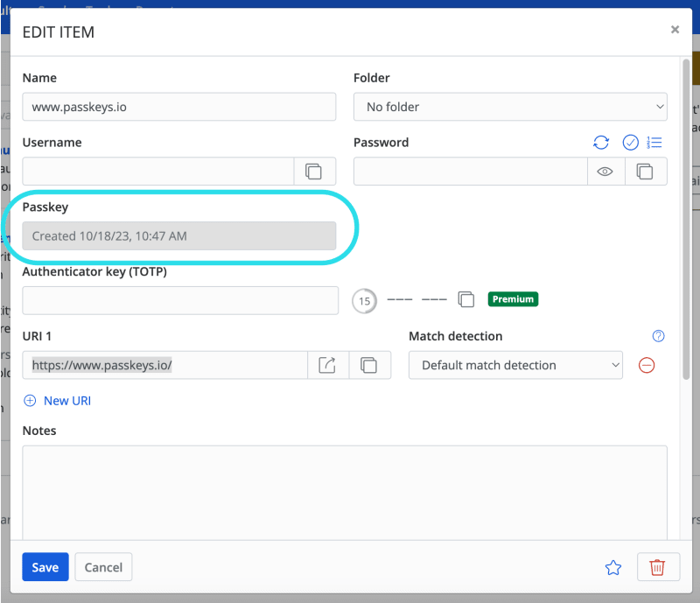Open the password generator history icon

pos(654,142)
